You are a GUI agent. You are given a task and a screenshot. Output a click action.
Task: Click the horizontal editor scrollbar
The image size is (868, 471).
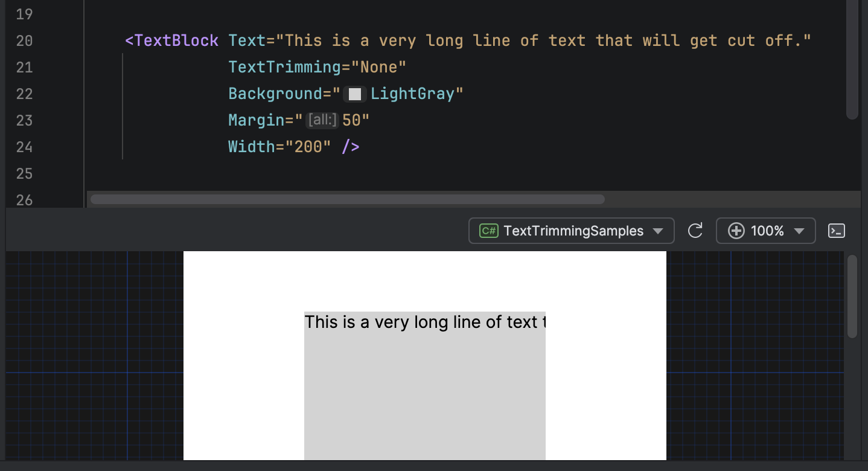(x=347, y=199)
